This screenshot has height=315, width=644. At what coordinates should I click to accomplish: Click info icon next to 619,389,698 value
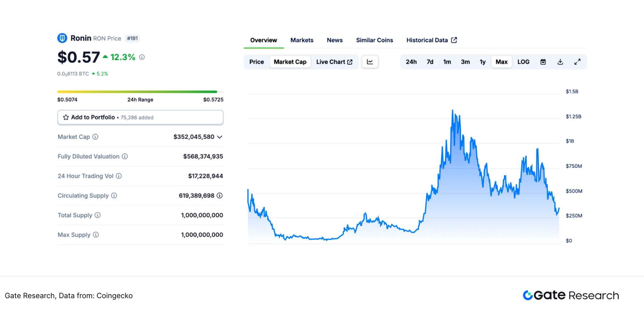tap(220, 196)
